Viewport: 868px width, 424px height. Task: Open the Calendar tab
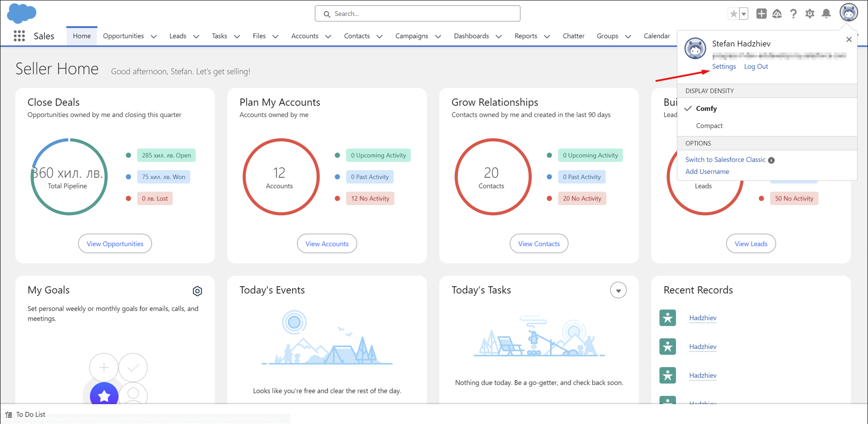[657, 36]
